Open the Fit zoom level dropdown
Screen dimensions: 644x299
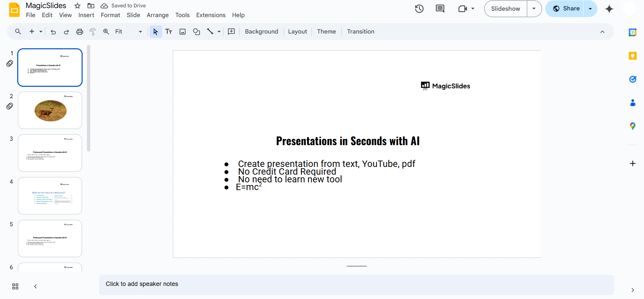click(129, 32)
